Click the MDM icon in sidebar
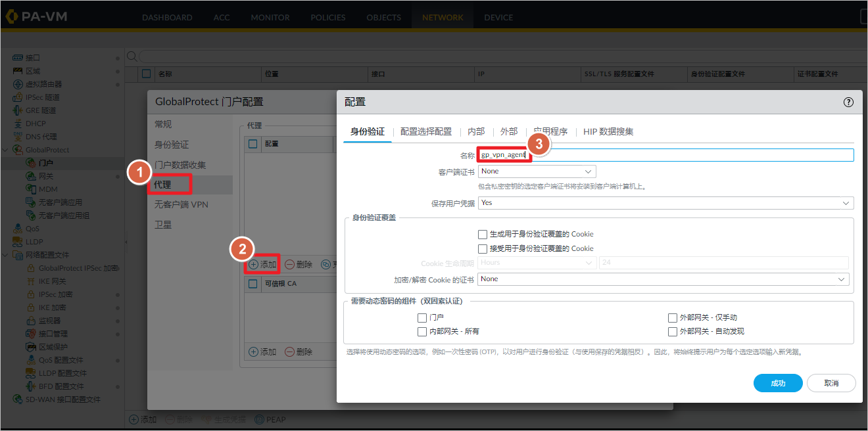This screenshot has width=868, height=431. point(31,189)
